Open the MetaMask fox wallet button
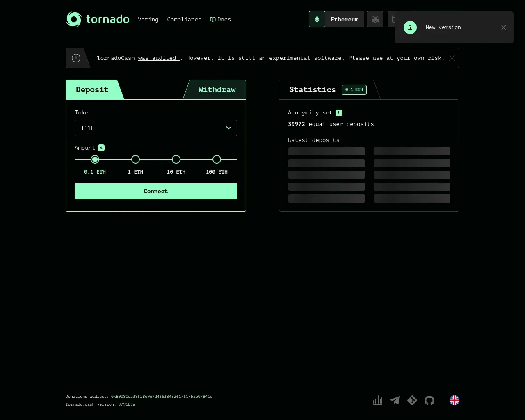Image resolution: width=525 pixels, height=420 pixels. tap(375, 19)
